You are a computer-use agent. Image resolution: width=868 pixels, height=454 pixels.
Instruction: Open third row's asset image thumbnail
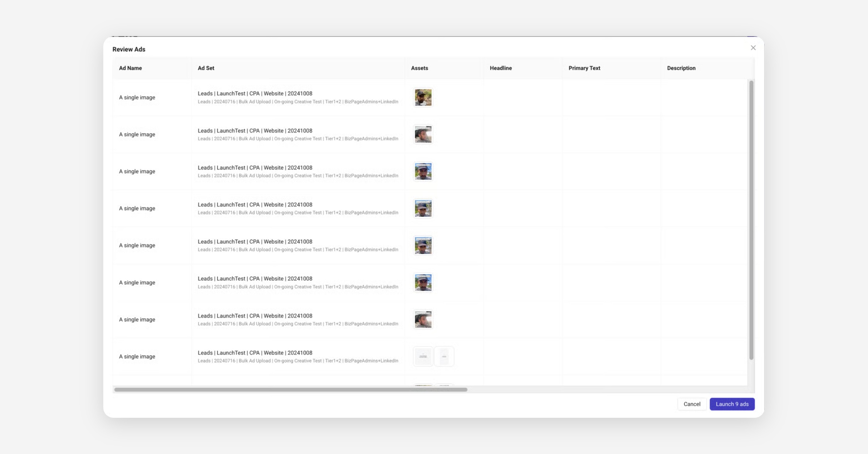point(423,171)
